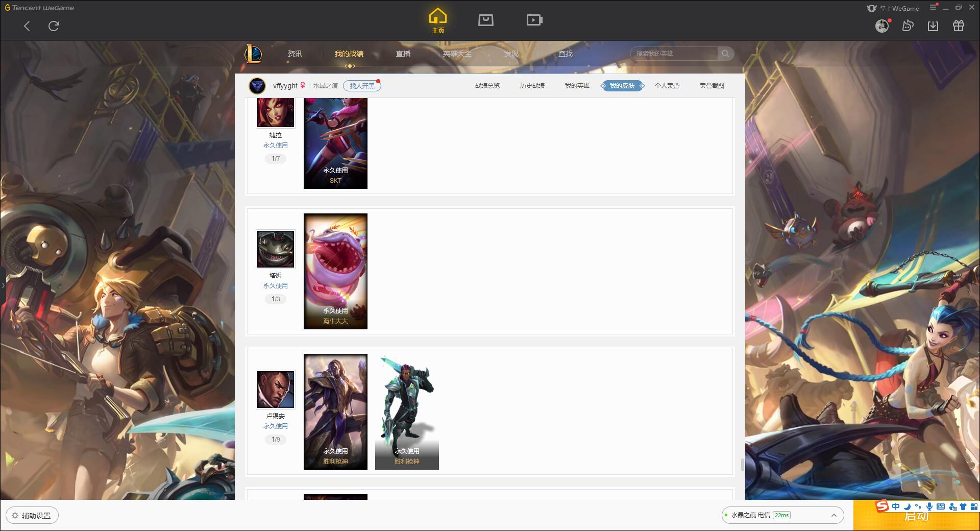Open Sogou skin shirt icon

963,506
